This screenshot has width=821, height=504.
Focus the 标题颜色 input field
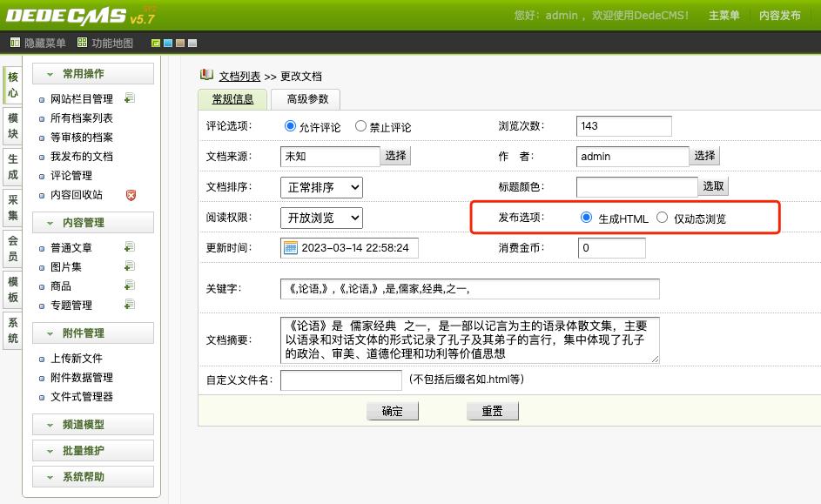(x=636, y=187)
